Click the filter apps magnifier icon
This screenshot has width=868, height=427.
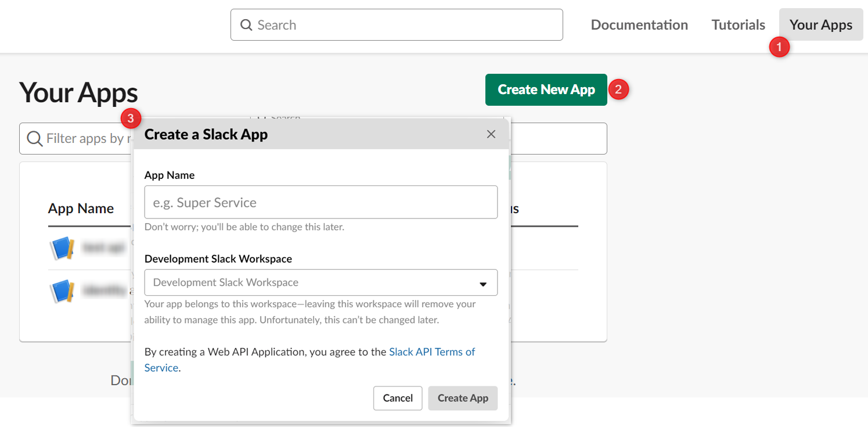tap(34, 138)
